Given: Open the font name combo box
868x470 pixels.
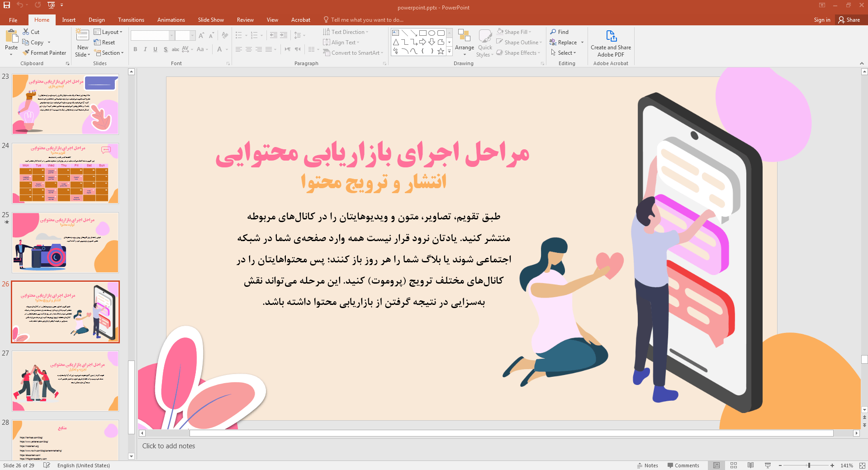Looking at the screenshot, I should pos(152,35).
